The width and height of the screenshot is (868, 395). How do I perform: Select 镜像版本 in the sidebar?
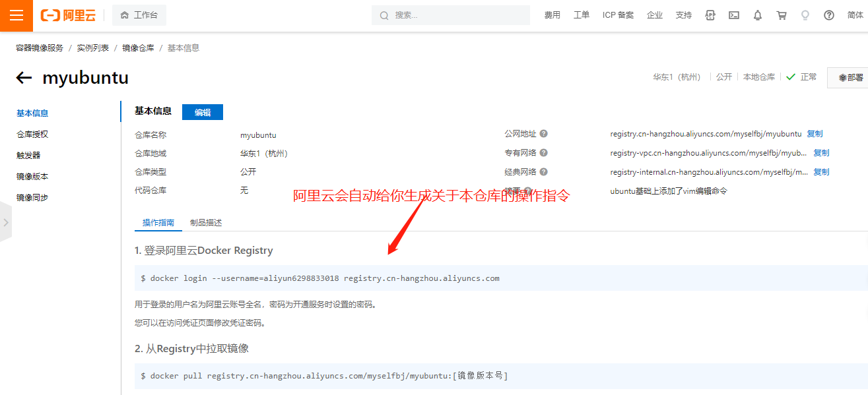32,177
